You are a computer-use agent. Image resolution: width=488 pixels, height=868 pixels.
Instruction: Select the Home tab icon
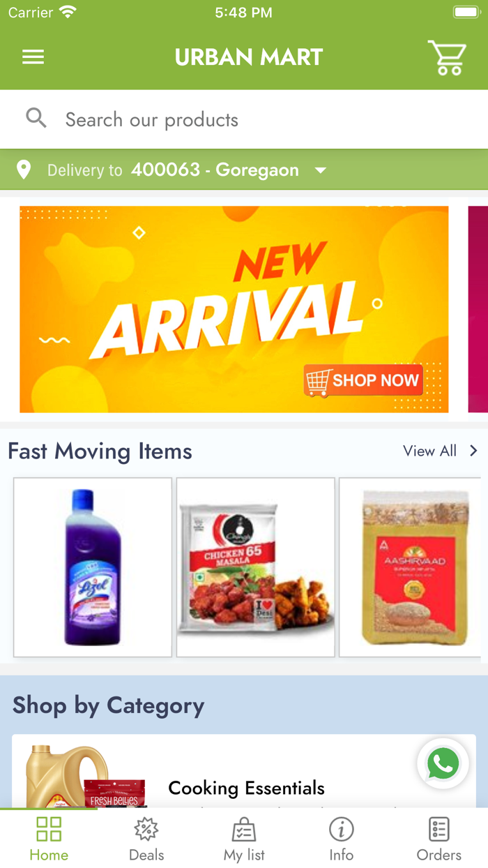49,830
